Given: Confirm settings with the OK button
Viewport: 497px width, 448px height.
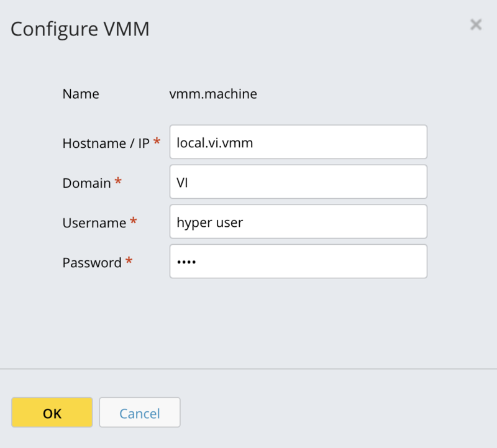Looking at the screenshot, I should pos(52,412).
